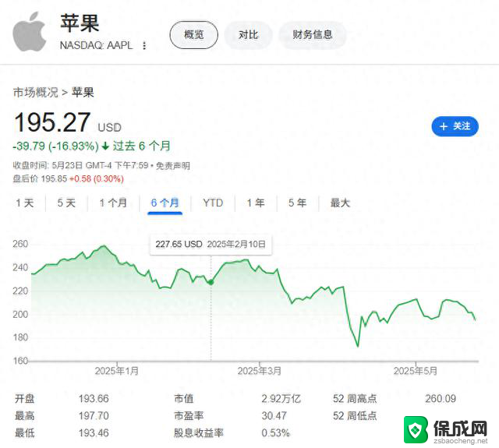Switch chart to YTD range

click(x=213, y=203)
